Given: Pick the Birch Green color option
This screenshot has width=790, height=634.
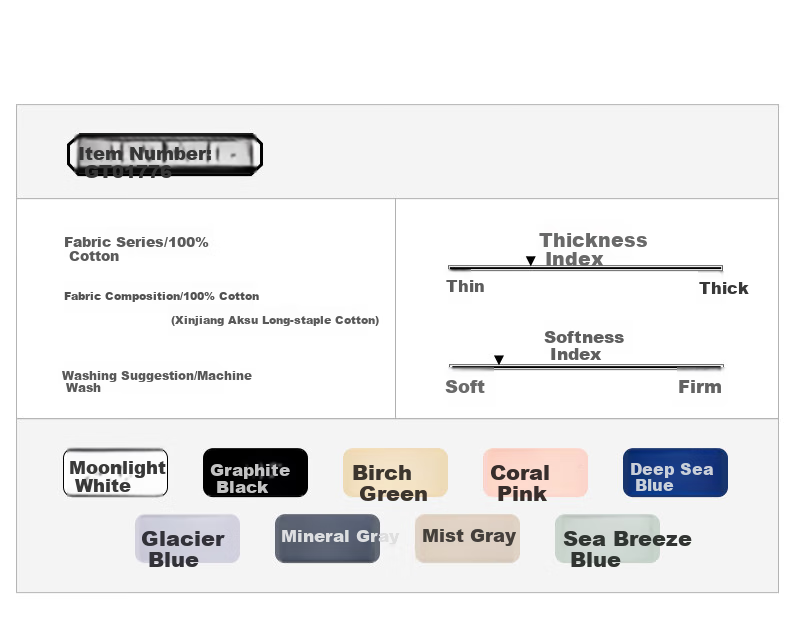Looking at the screenshot, I should point(396,472).
